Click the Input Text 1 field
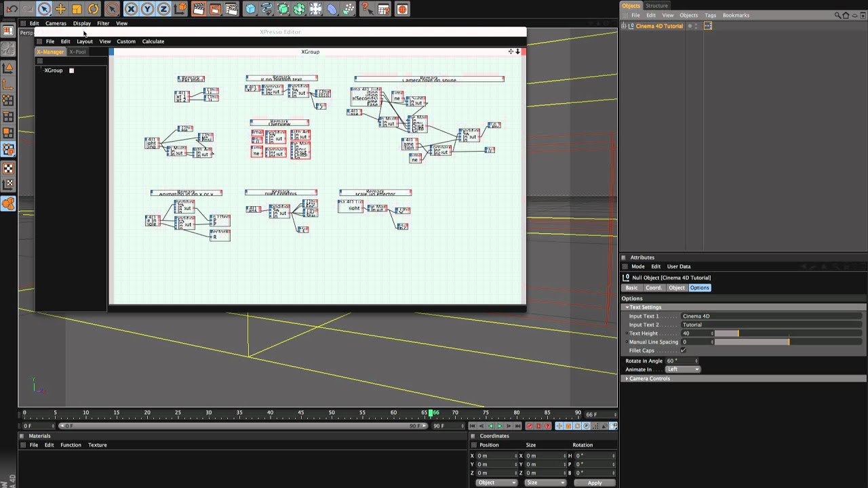 click(772, 316)
